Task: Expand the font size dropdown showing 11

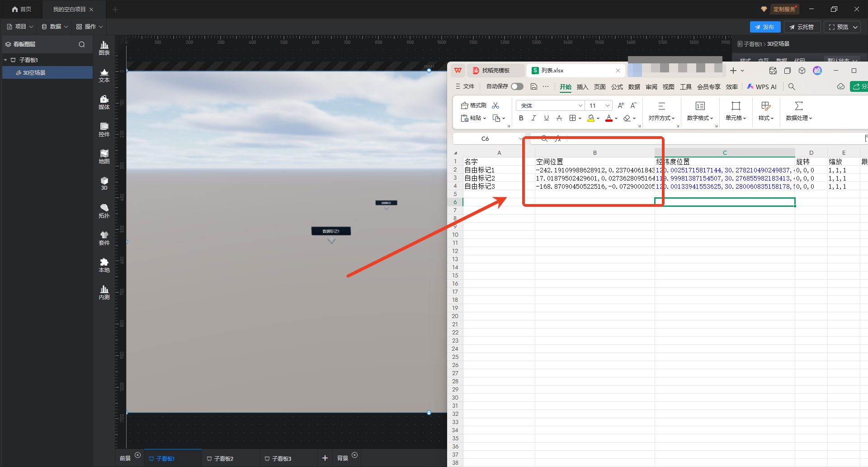Action: (608, 106)
